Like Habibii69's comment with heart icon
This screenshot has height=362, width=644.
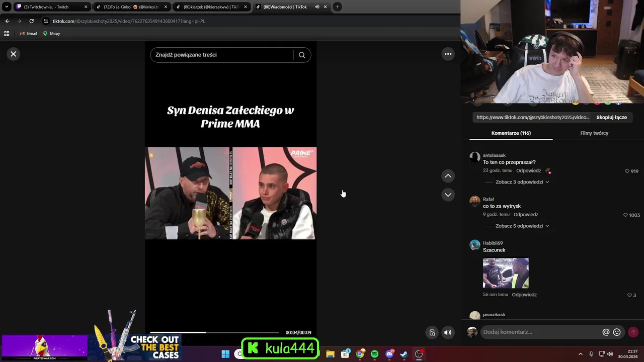point(629,295)
